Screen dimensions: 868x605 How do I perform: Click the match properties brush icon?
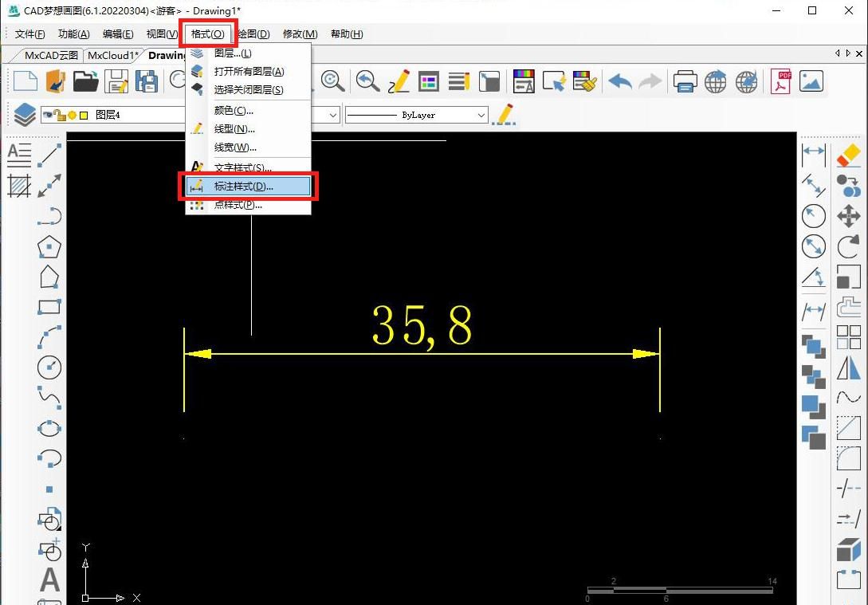pos(584,81)
